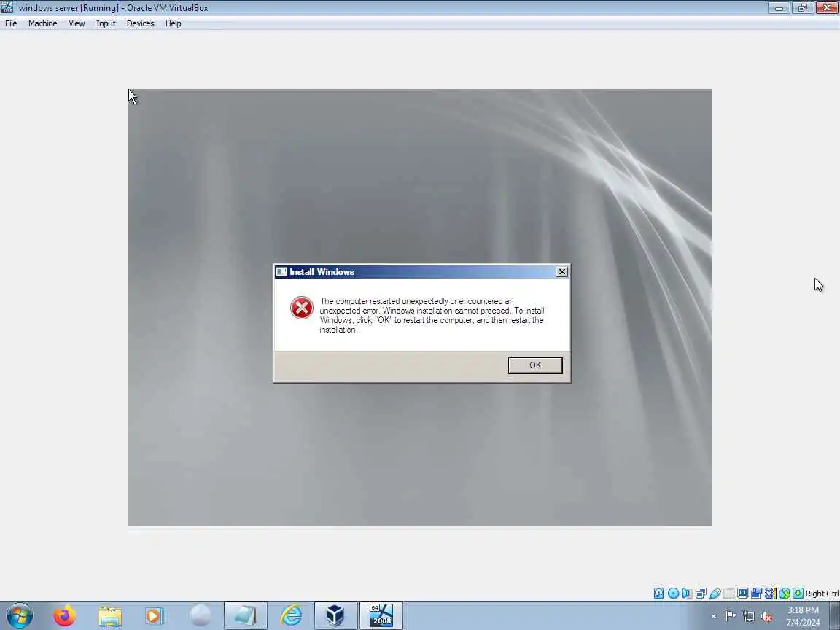The width and height of the screenshot is (840, 630).
Task: Open the Action Center flag icon
Action: tap(730, 616)
